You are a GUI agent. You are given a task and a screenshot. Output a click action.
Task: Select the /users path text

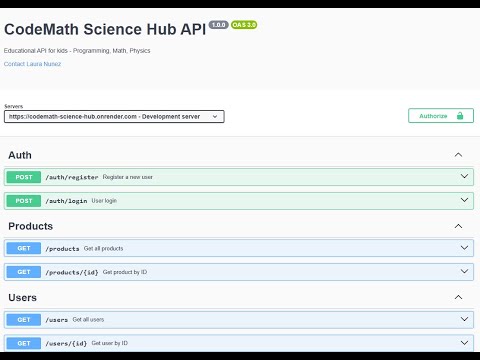[x=57, y=320]
